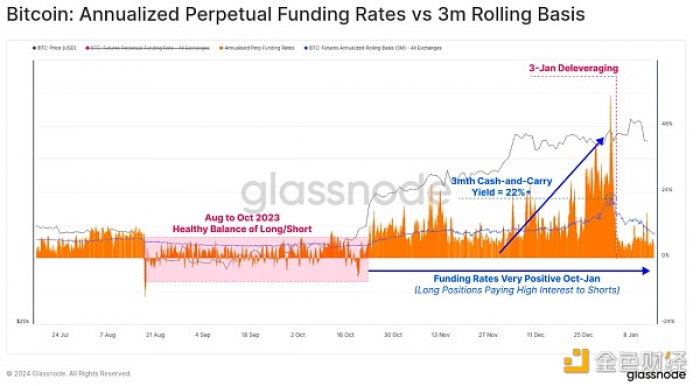Toggle the Futures Annualized Rolling Basis (3M) legend entry
700x386 pixels.
tap(375, 48)
